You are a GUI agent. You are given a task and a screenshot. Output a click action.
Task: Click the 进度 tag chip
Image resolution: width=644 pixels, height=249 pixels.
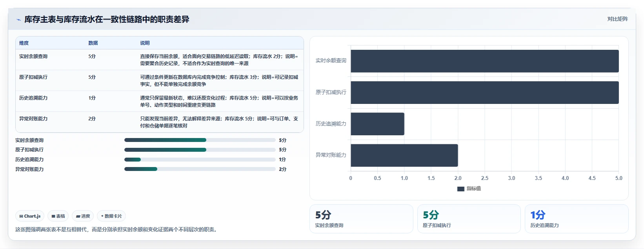[83, 216]
